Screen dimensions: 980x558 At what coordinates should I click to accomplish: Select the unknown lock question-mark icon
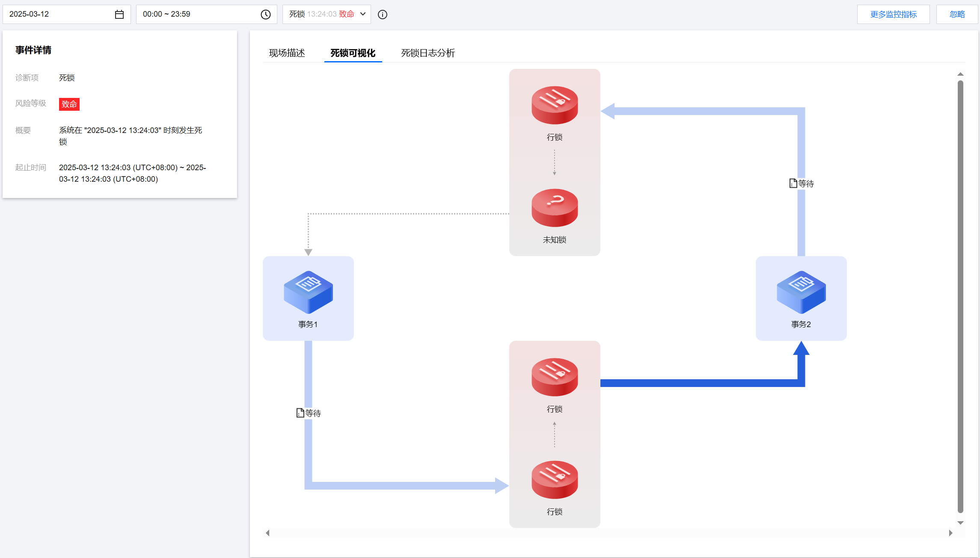tap(555, 208)
